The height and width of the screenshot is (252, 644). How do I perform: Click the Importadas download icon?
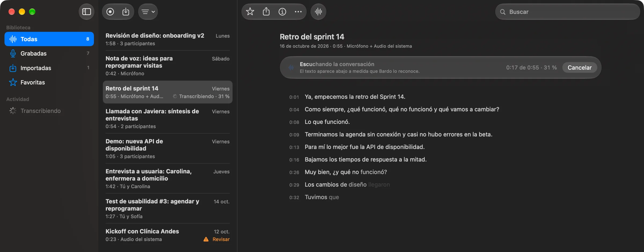(x=13, y=68)
